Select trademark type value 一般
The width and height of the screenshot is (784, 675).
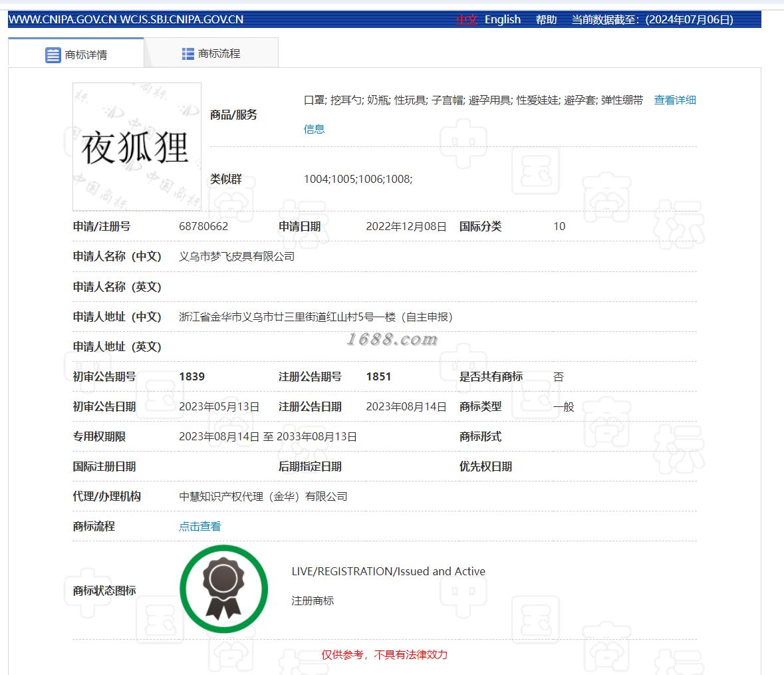pyautogui.click(x=563, y=406)
